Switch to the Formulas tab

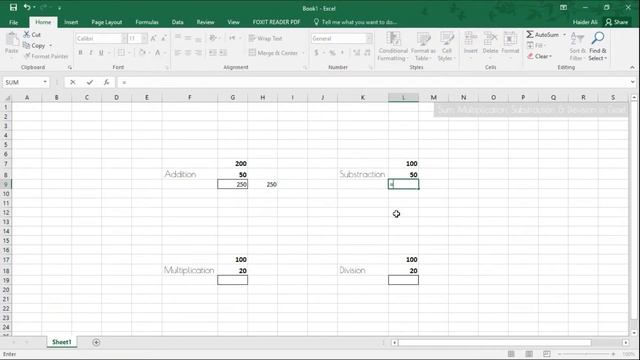(147, 22)
